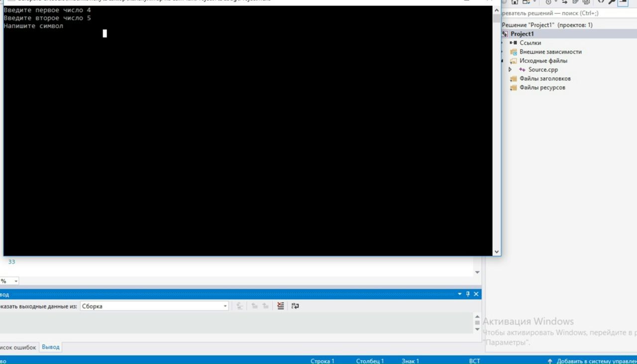This screenshot has width=637, height=364.
Task: Pin the Output panel with auto-hide icon
Action: tap(468, 294)
